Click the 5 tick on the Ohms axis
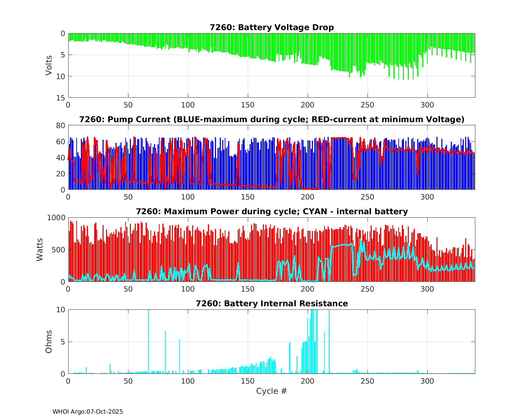Viewport: 525px width, 420px height. [63, 342]
